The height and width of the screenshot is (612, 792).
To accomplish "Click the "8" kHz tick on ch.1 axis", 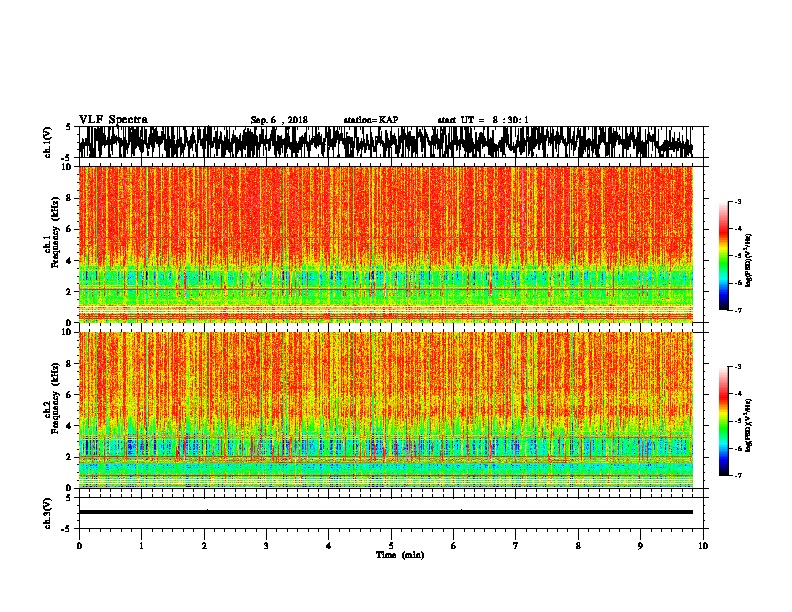I will [70, 198].
